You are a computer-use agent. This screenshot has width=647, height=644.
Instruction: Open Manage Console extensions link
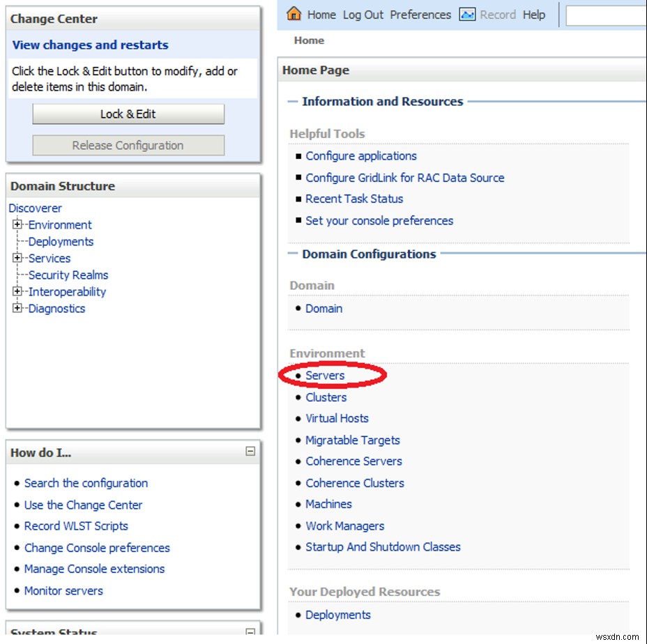95,569
